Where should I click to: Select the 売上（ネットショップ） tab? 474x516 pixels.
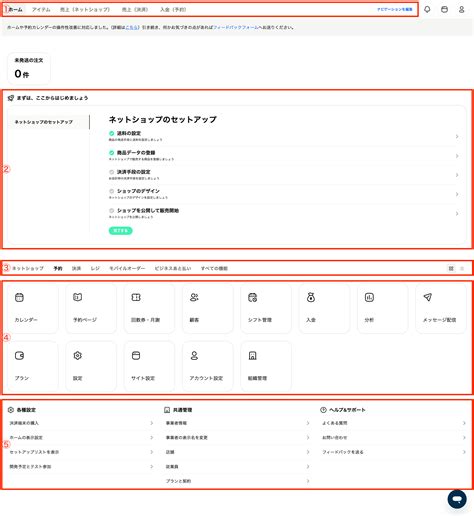[85, 10]
